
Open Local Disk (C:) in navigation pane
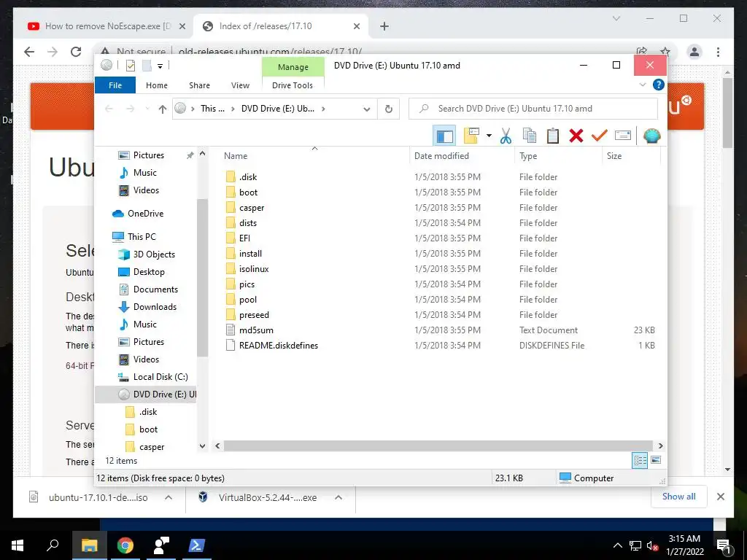pyautogui.click(x=160, y=377)
